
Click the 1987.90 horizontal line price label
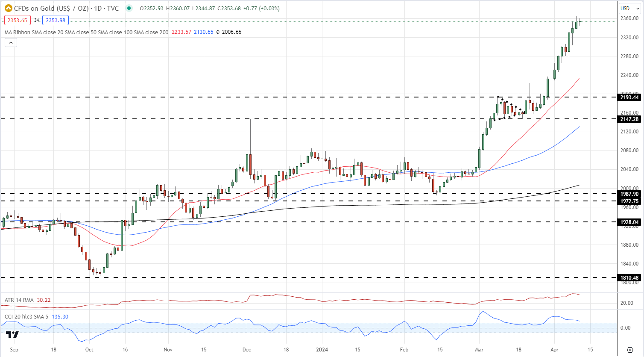pos(629,194)
